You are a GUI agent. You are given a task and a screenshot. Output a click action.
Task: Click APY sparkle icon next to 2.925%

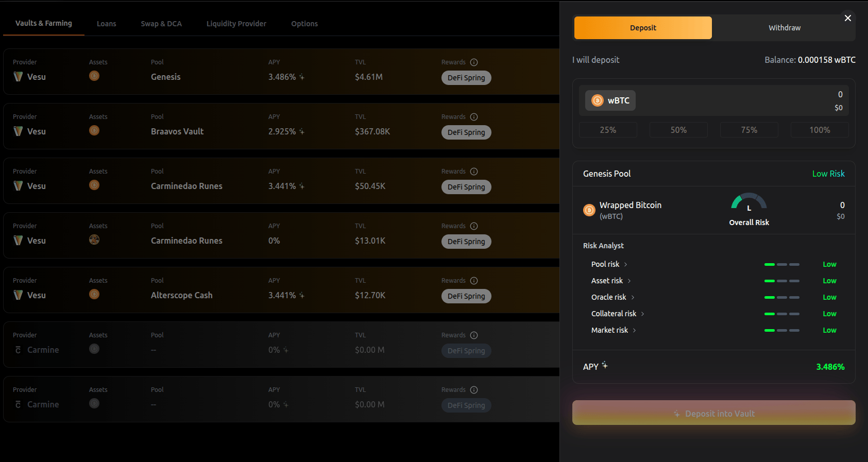(302, 132)
